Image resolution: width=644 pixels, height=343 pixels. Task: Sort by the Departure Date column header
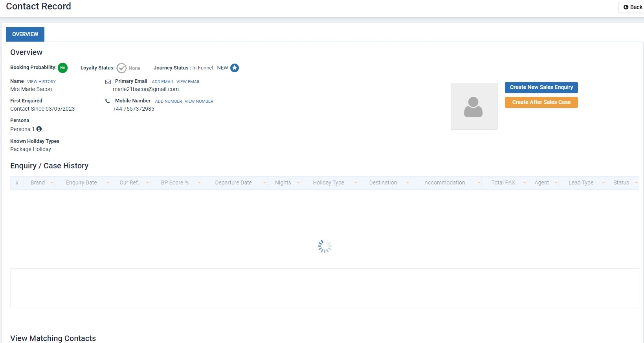(233, 182)
